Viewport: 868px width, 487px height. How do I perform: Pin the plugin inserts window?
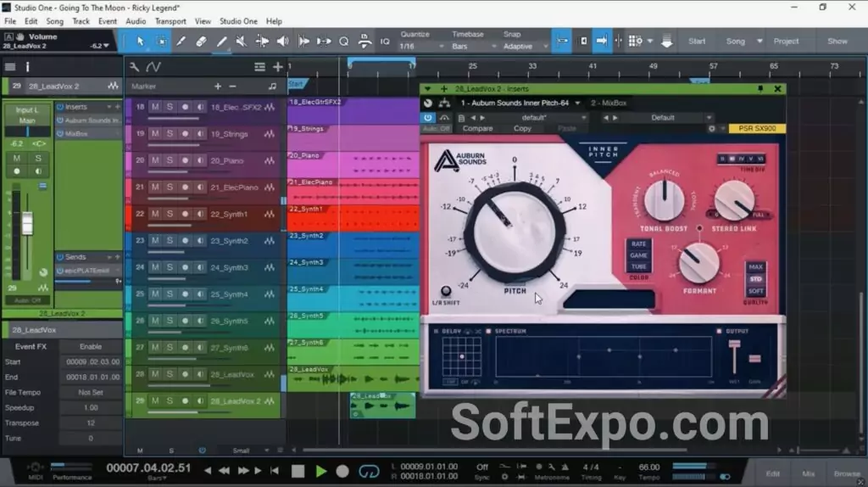point(760,88)
